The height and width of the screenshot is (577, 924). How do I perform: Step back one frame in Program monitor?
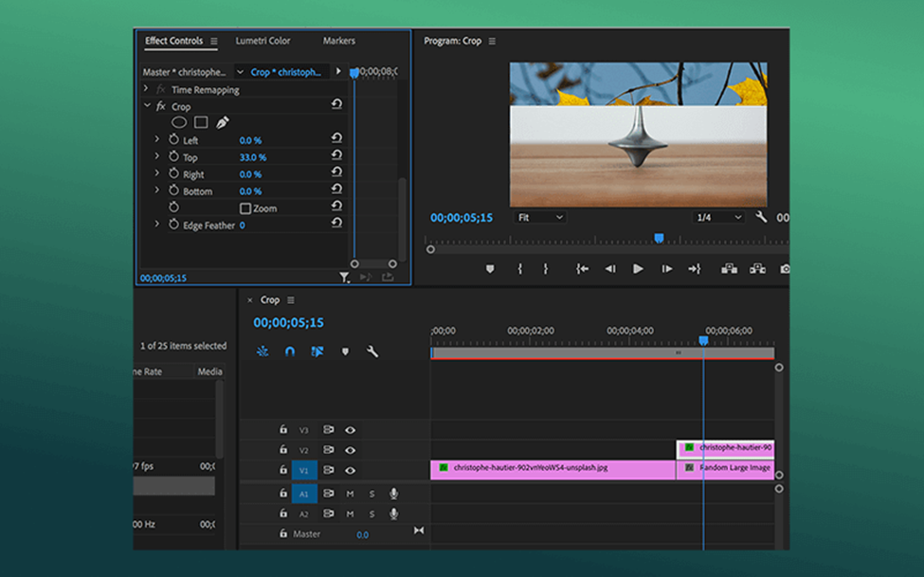point(610,269)
